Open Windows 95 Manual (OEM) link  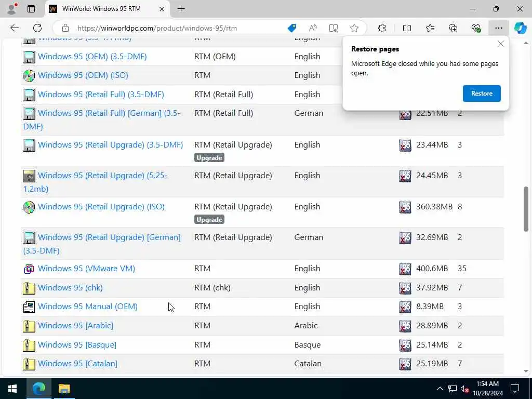coord(88,307)
